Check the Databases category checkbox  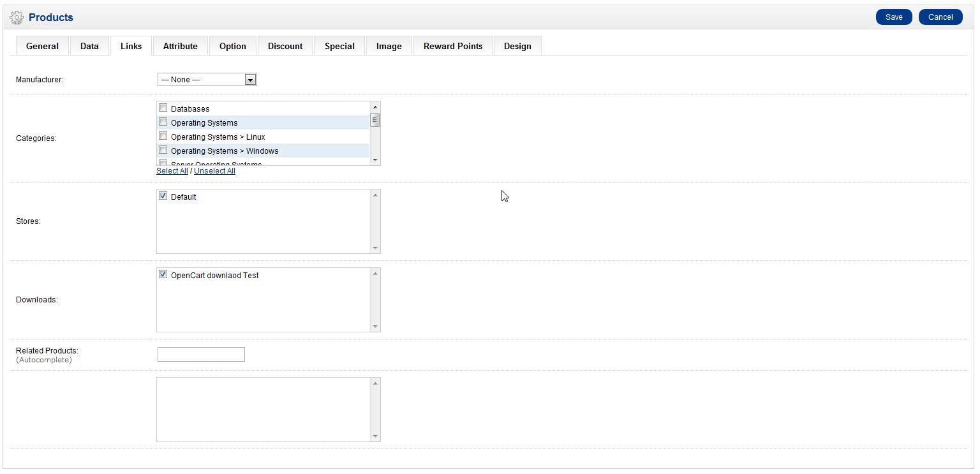pyautogui.click(x=163, y=108)
